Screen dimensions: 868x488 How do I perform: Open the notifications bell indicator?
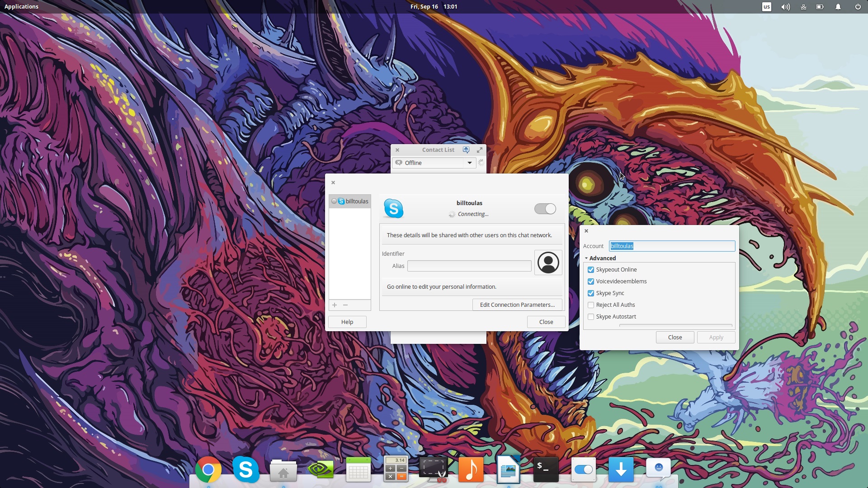click(x=838, y=7)
